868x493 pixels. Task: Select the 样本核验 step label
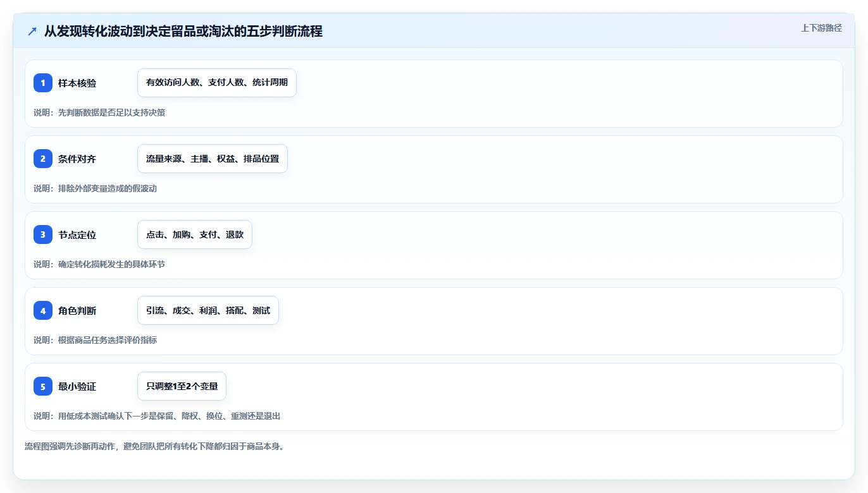coord(77,83)
